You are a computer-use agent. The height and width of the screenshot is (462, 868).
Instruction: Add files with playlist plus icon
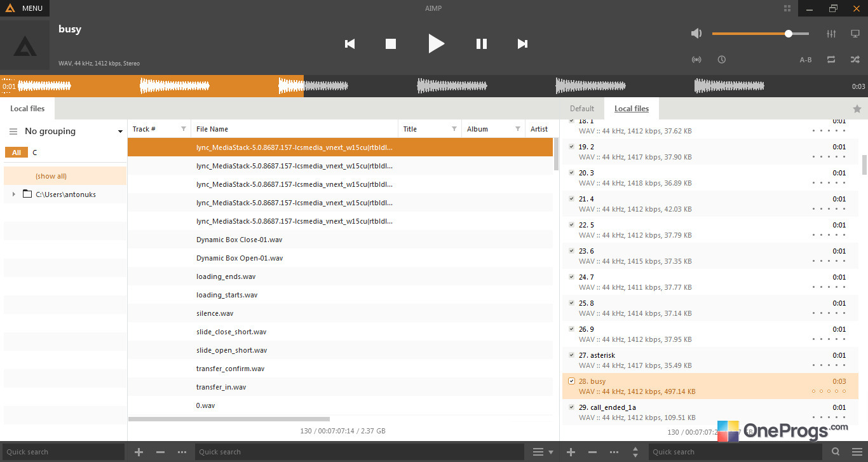(x=571, y=452)
